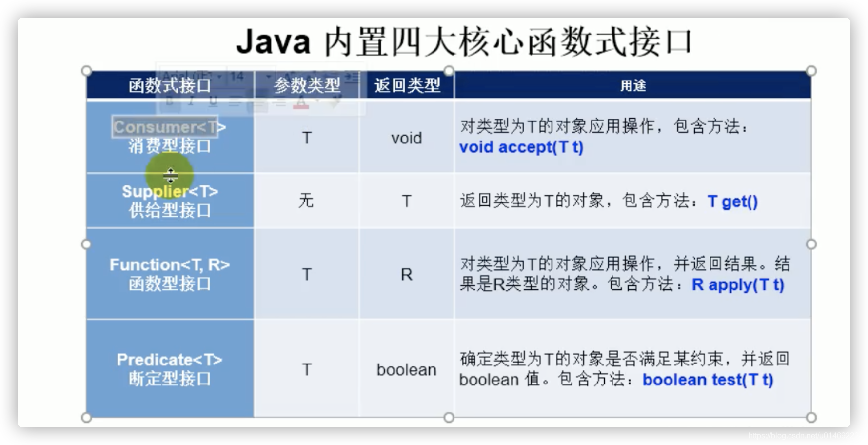Viewport: 868px width, 445px height.
Task: Select the format painter brush icon
Action: coord(335,101)
